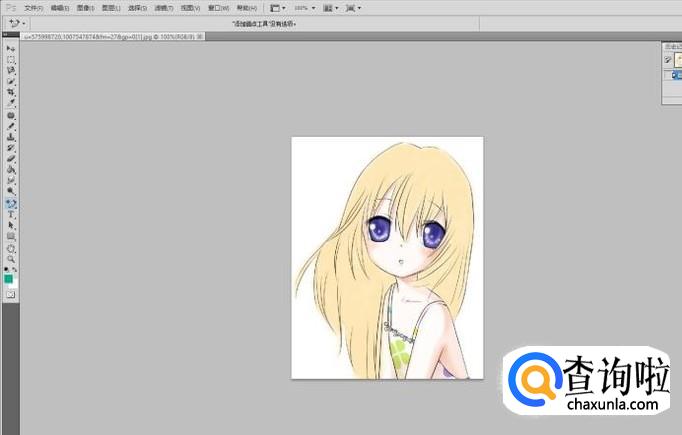
Task: Select the Lasso tool
Action: (11, 71)
